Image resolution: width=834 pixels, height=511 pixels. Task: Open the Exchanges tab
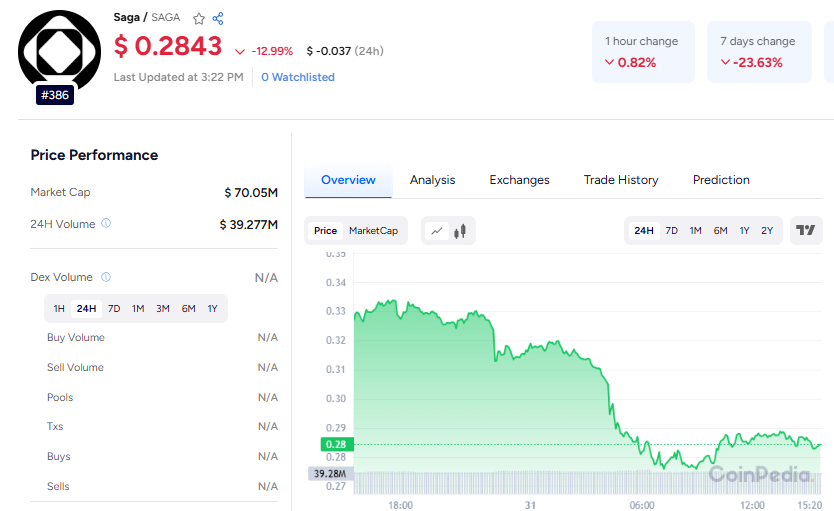[x=519, y=180]
